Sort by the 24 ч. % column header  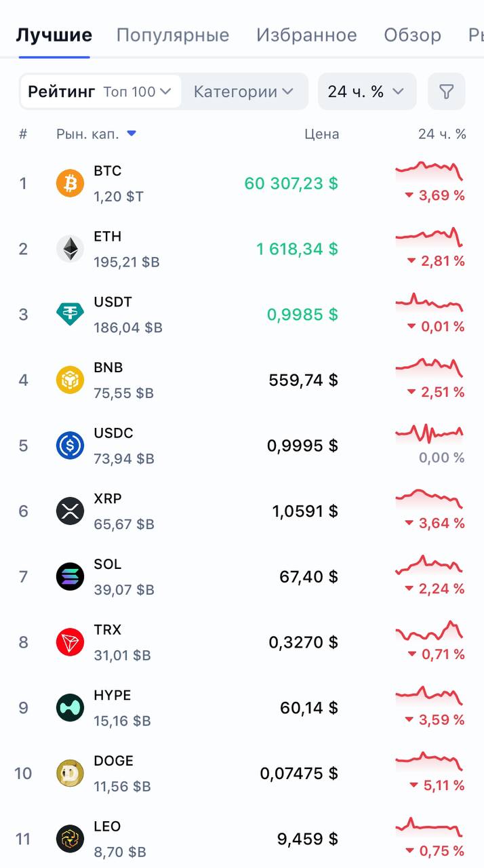point(442,134)
